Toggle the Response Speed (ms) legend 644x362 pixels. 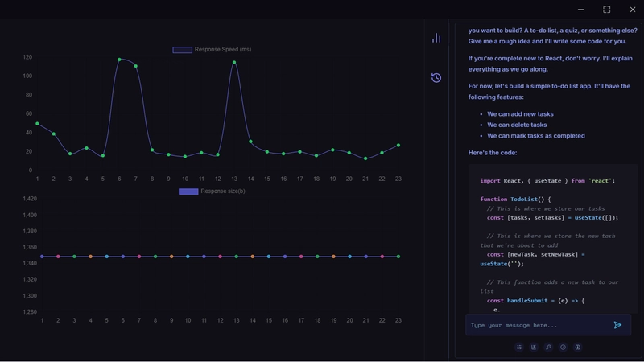(212, 50)
